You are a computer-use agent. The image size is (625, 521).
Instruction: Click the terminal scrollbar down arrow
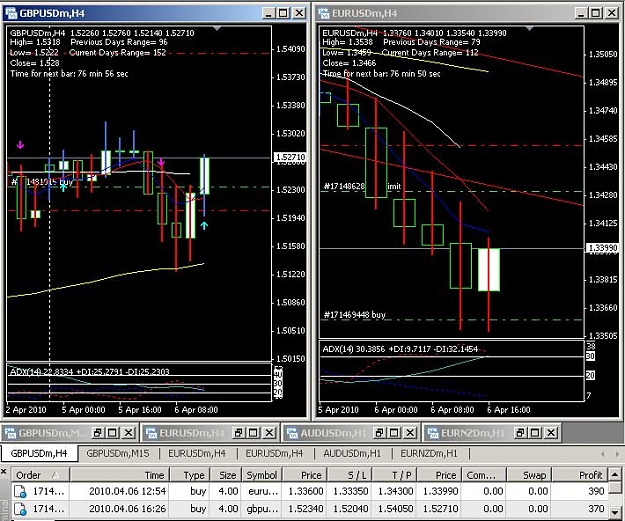[615, 511]
